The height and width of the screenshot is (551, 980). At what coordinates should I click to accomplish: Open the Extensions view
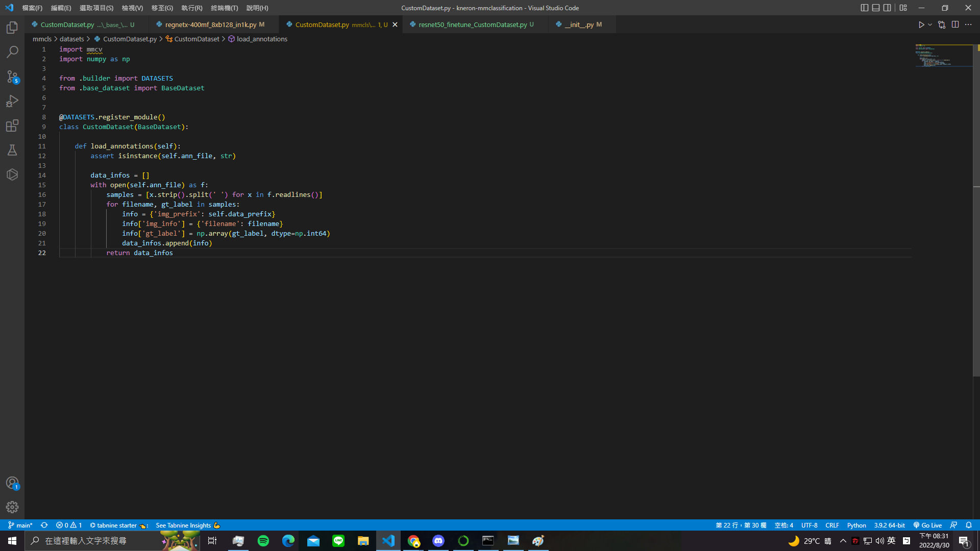[x=12, y=126]
